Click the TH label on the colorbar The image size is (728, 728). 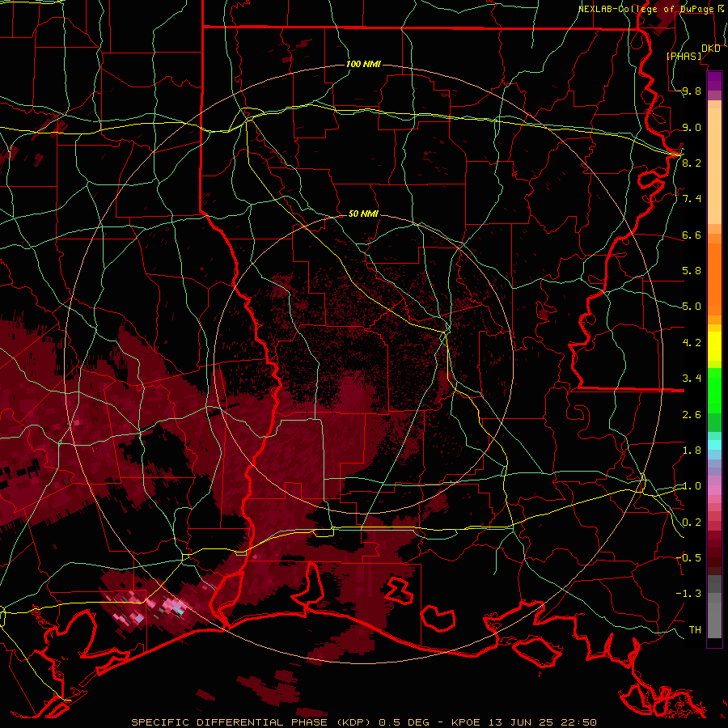tap(695, 630)
